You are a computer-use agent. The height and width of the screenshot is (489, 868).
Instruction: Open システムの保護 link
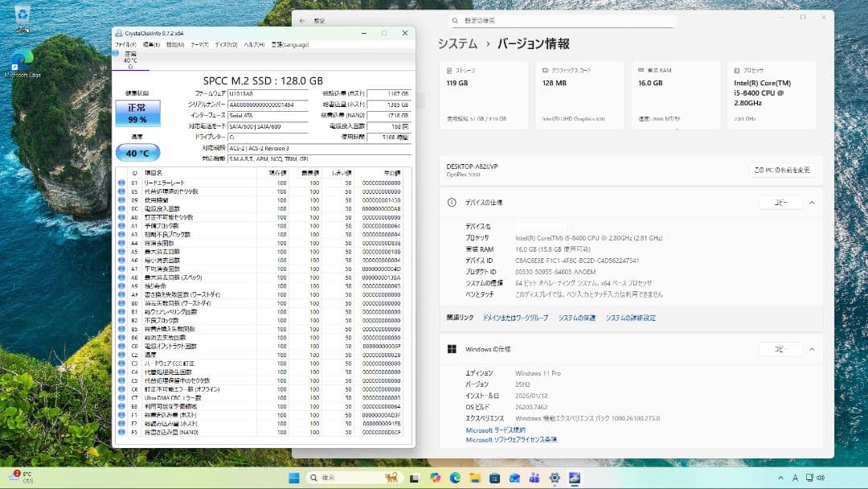(x=577, y=318)
